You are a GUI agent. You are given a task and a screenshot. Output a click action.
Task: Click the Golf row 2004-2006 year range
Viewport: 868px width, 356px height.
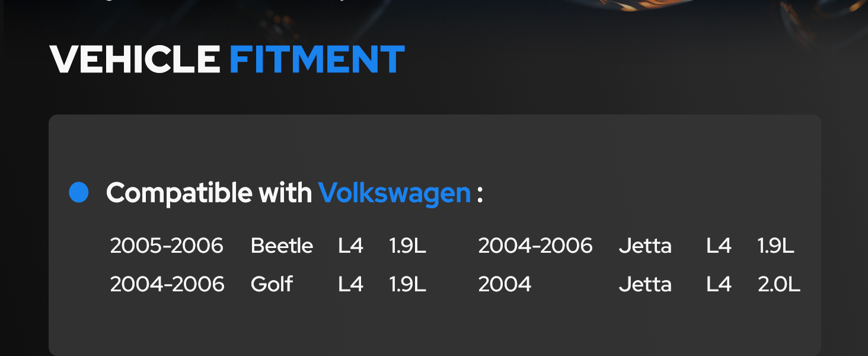(x=168, y=284)
